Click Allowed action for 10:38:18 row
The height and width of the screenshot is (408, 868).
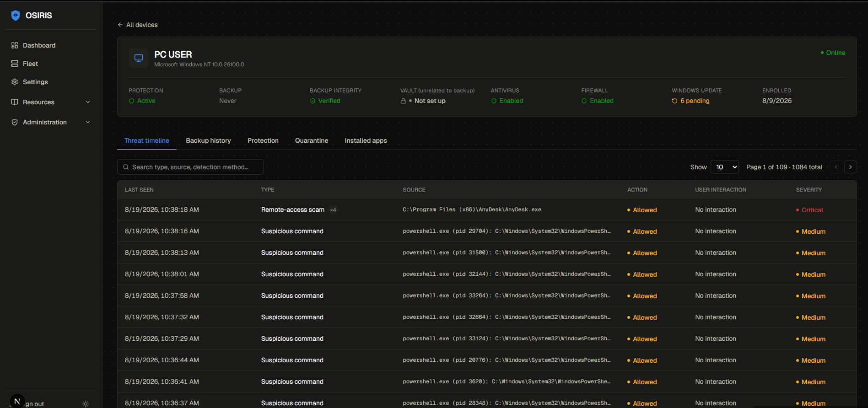pos(645,210)
